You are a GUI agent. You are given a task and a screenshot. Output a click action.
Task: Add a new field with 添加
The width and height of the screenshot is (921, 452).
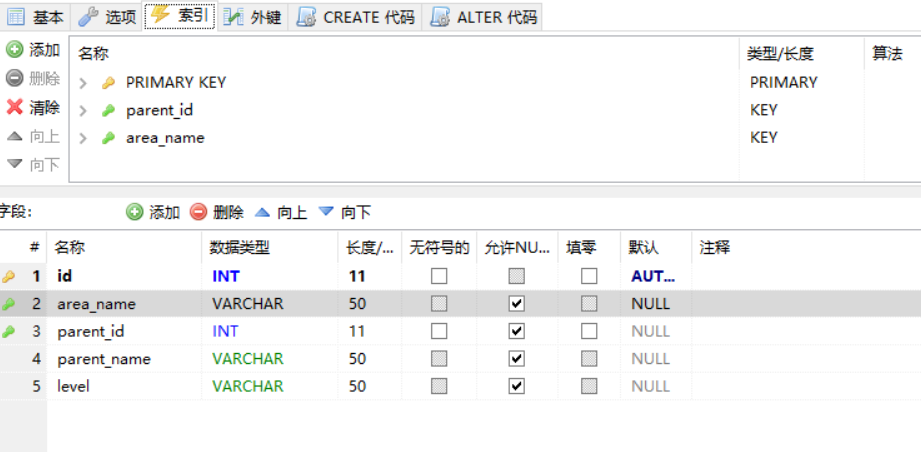coord(153,212)
